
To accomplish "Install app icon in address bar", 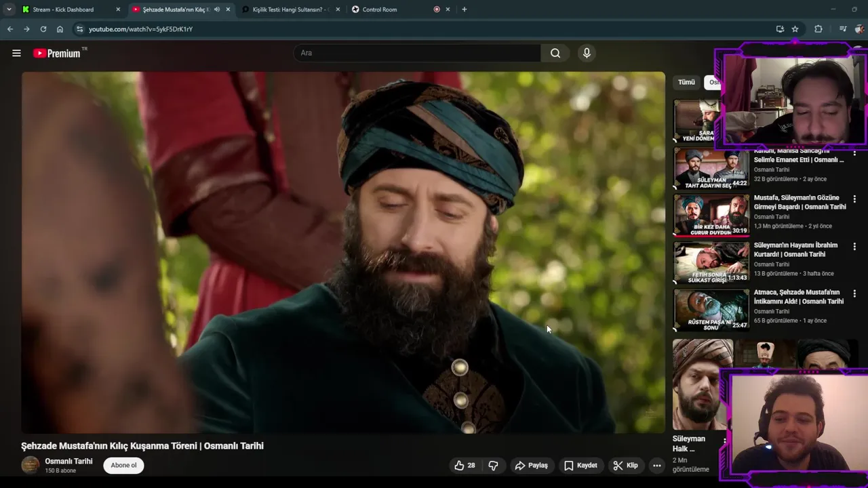I will [780, 29].
